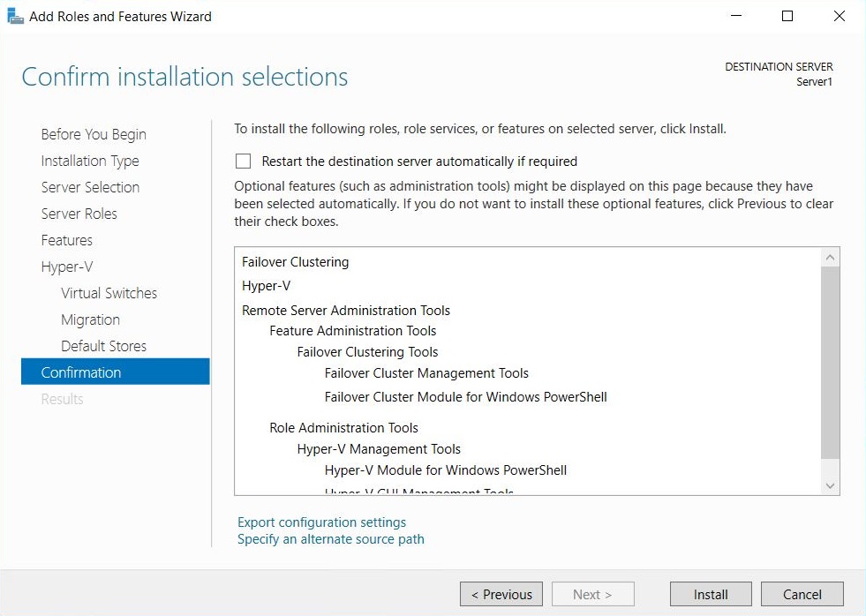Go to the Installation Type step
This screenshot has height=616, width=866.
[90, 161]
